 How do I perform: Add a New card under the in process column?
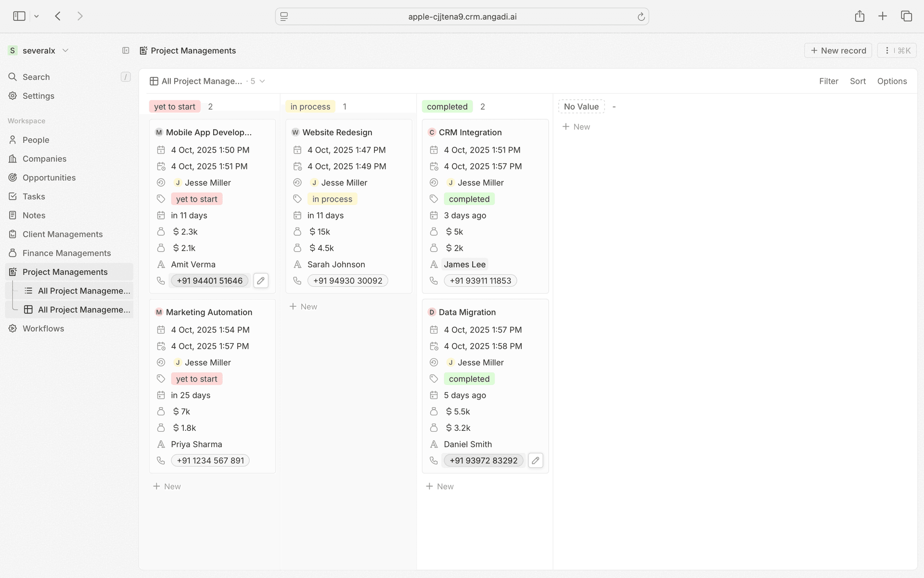point(303,306)
